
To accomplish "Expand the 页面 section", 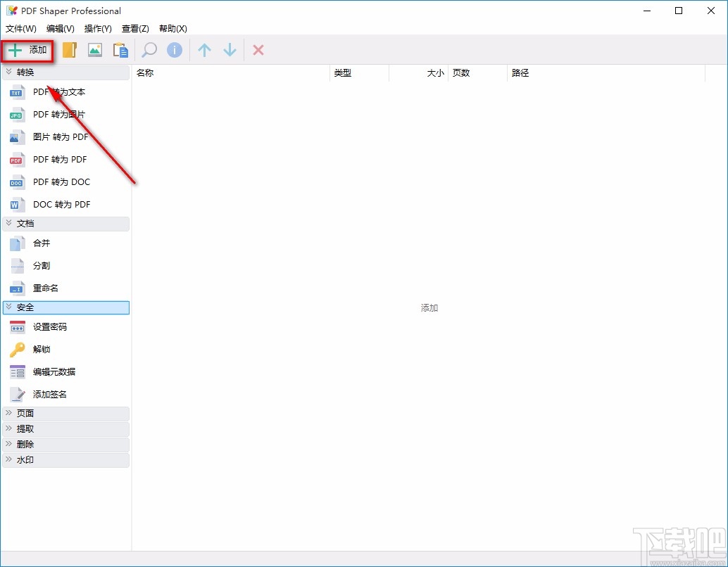I will (x=66, y=414).
